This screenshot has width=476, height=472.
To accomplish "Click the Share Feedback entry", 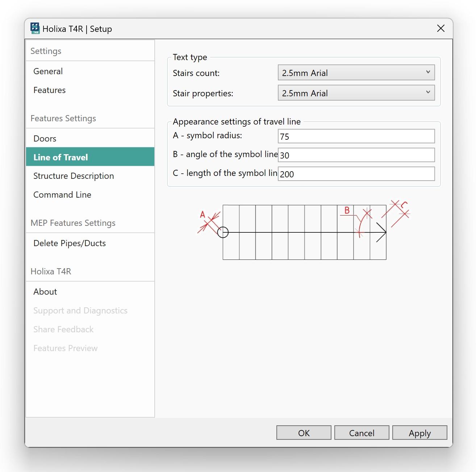I will pos(63,329).
